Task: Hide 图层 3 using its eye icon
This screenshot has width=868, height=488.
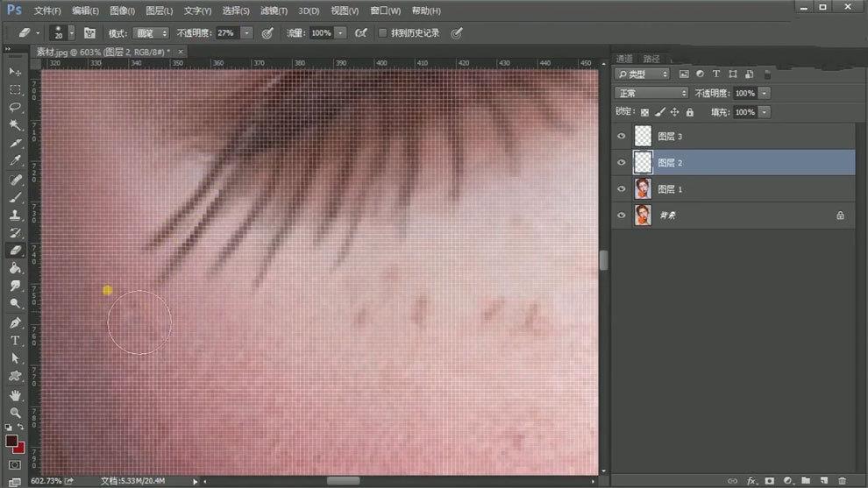Action: coord(622,137)
